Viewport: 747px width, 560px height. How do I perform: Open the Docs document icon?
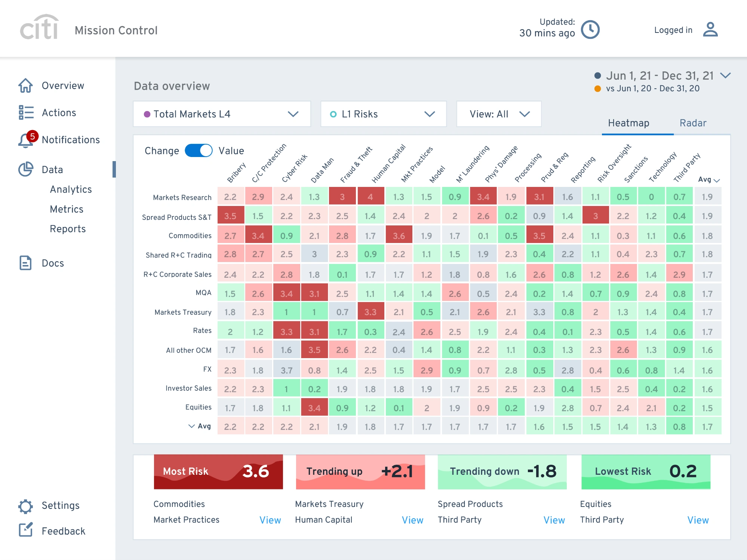point(25,263)
